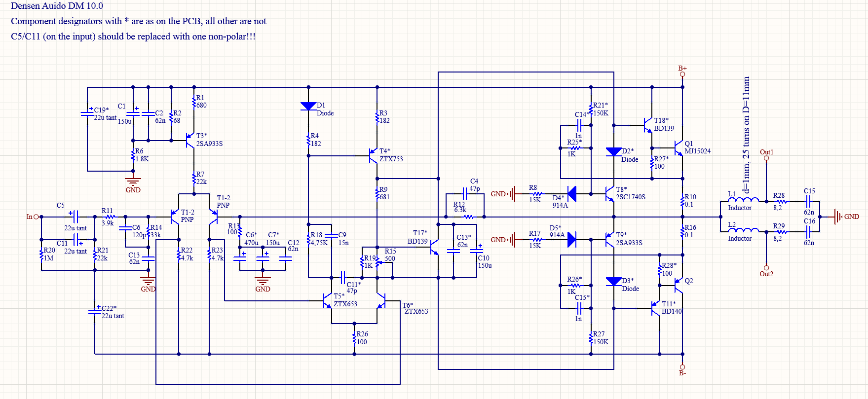Select the 'd=1mm, 25 turns on D=11mm' vertical text
868x399 pixels.
click(746, 135)
